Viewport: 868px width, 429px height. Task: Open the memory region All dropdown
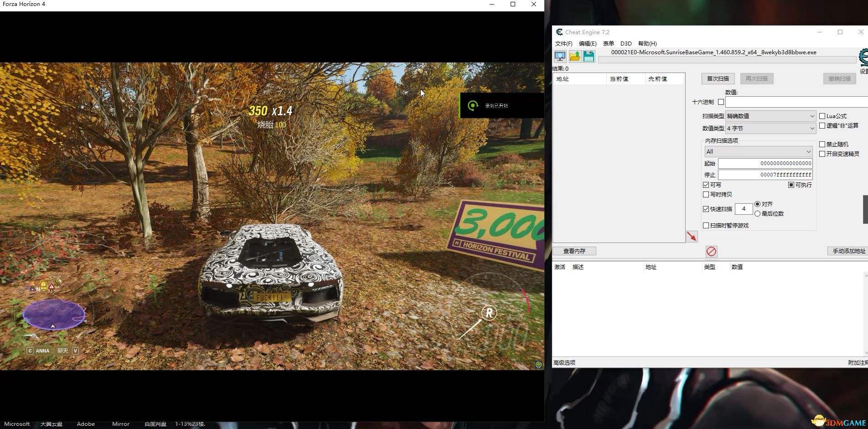(x=759, y=152)
